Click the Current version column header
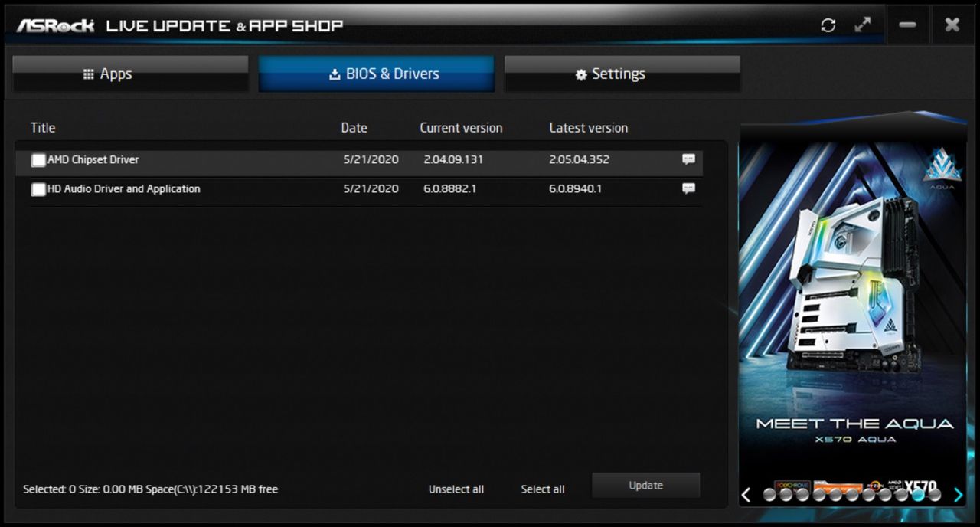Image resolution: width=980 pixels, height=527 pixels. coord(461,128)
